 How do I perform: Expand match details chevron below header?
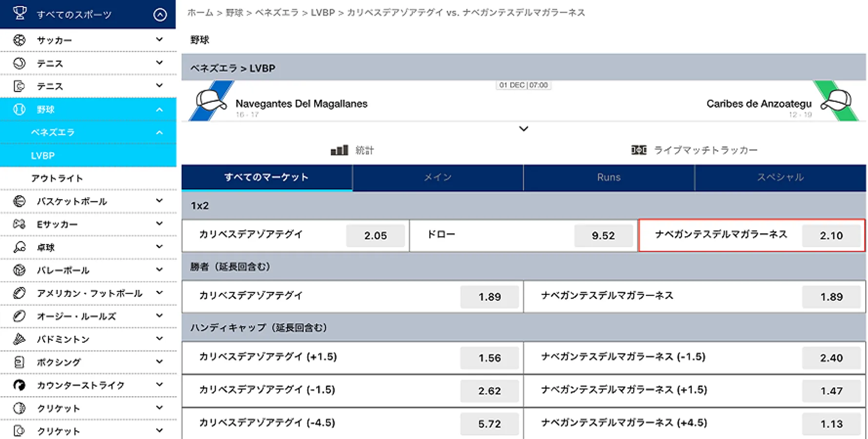[524, 129]
